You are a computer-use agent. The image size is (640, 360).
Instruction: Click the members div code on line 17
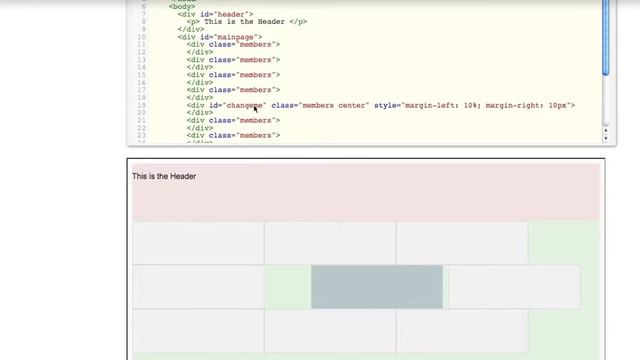[x=233, y=90]
